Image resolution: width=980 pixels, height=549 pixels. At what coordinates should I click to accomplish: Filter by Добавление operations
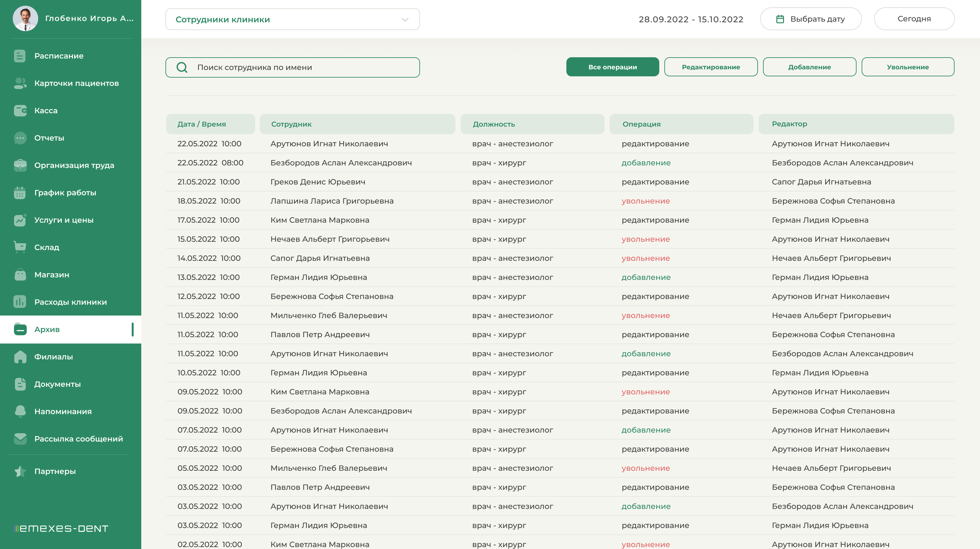click(809, 67)
